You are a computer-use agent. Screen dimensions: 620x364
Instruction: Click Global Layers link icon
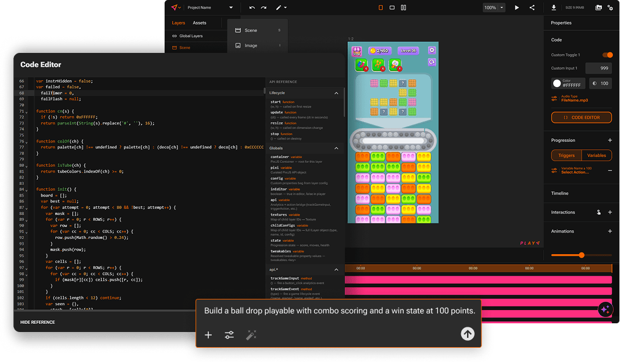click(174, 36)
